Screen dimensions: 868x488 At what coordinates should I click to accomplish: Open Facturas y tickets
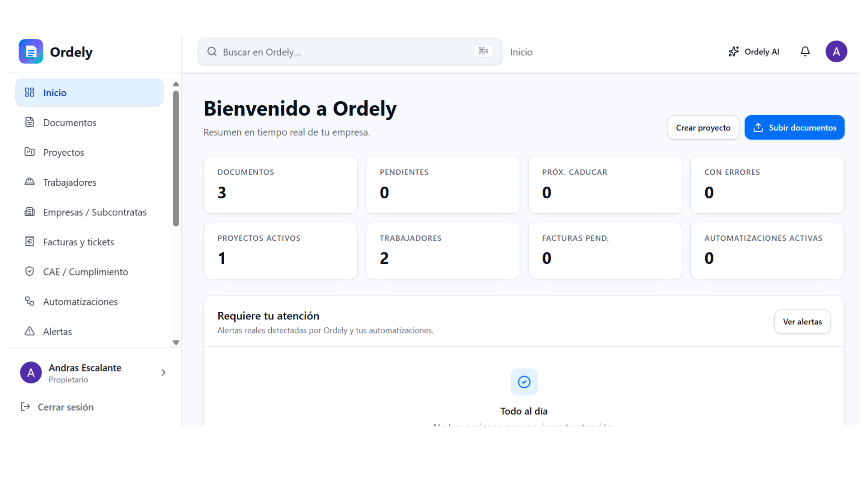click(x=90, y=241)
